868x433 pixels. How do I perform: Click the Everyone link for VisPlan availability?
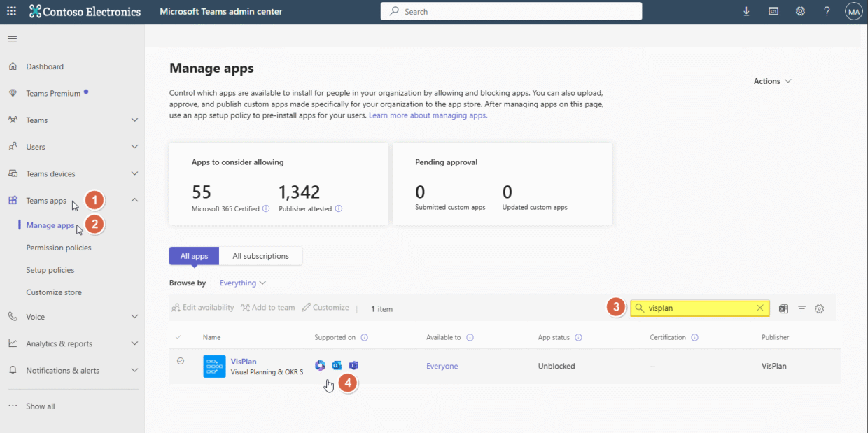442,366
